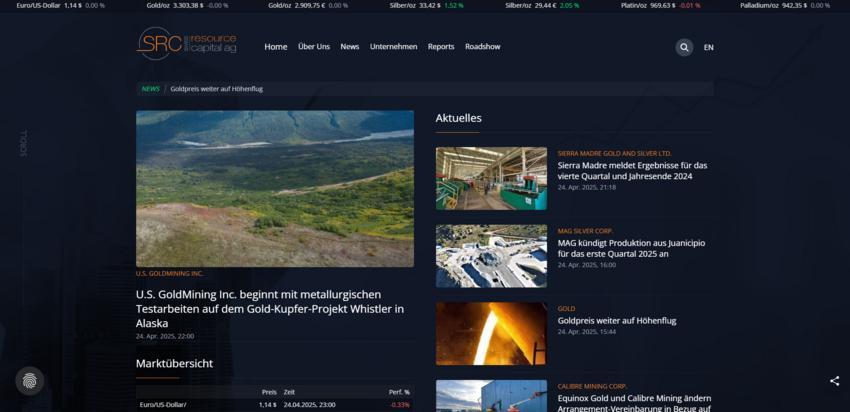This screenshot has height=412, width=850.
Task: Click the fingerprint privacy settings icon
Action: point(29,381)
